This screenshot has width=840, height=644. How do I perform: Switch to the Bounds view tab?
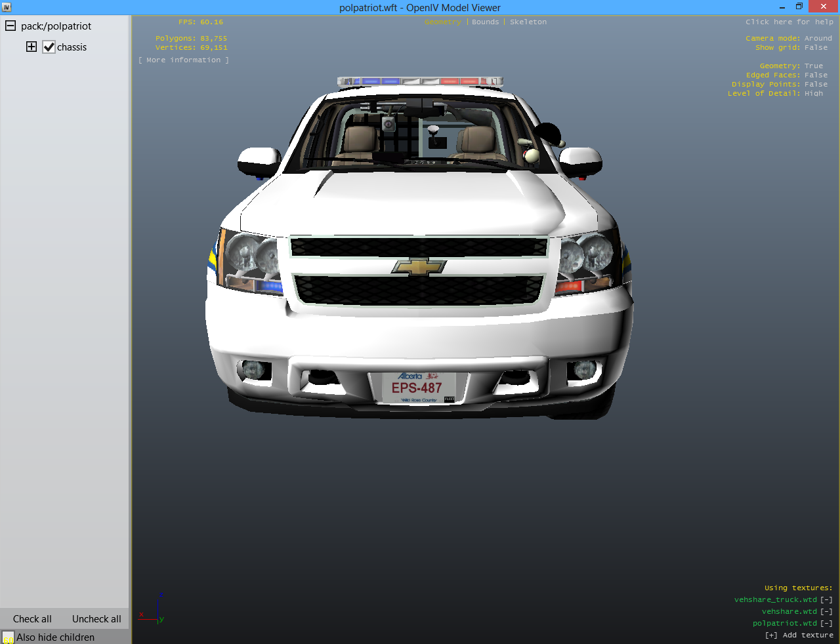pyautogui.click(x=485, y=22)
